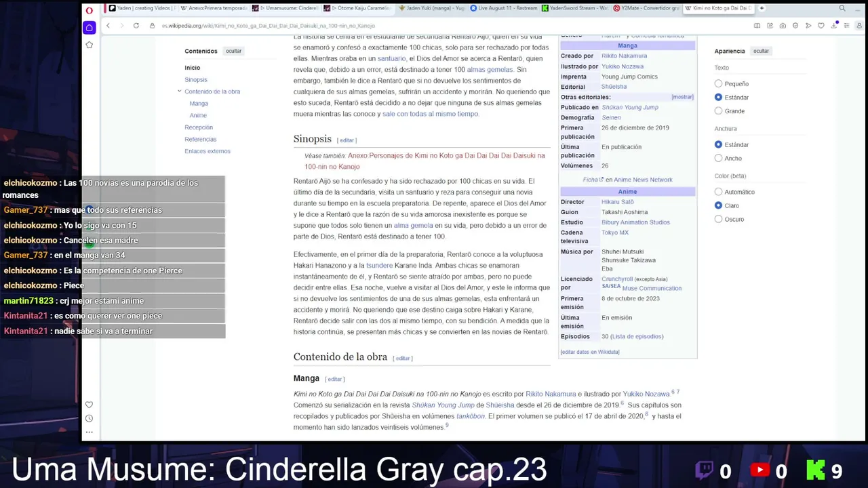Jump to Sinopsis in contents sidebar

[196, 80]
